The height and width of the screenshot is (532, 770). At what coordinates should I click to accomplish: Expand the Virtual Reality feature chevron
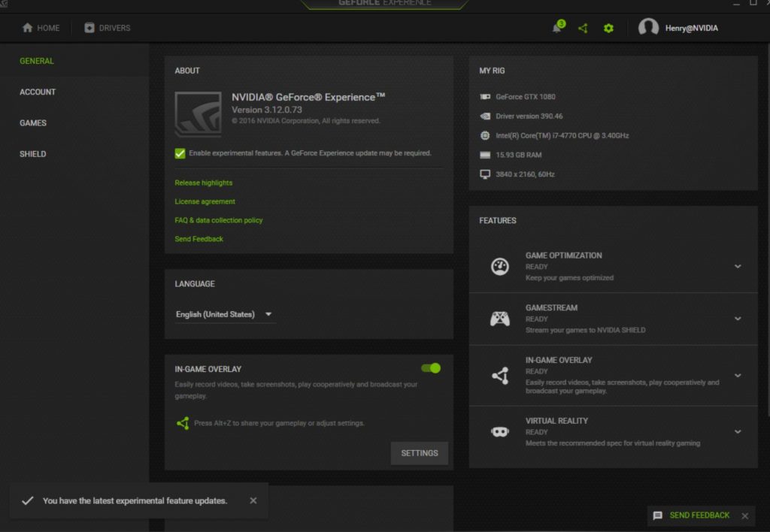tap(738, 432)
